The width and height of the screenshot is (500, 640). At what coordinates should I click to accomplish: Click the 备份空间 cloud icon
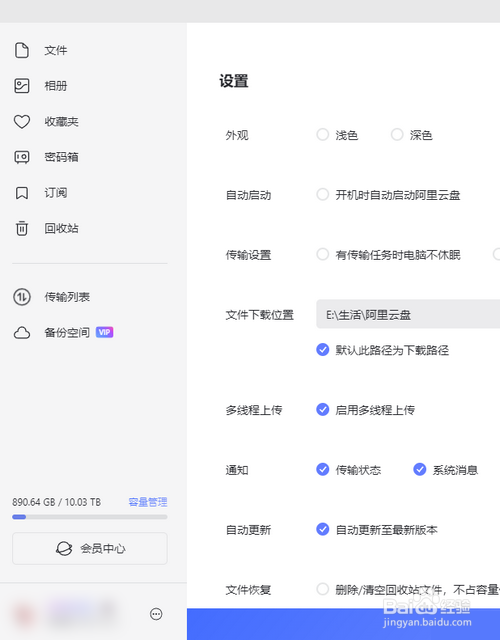coord(22,333)
